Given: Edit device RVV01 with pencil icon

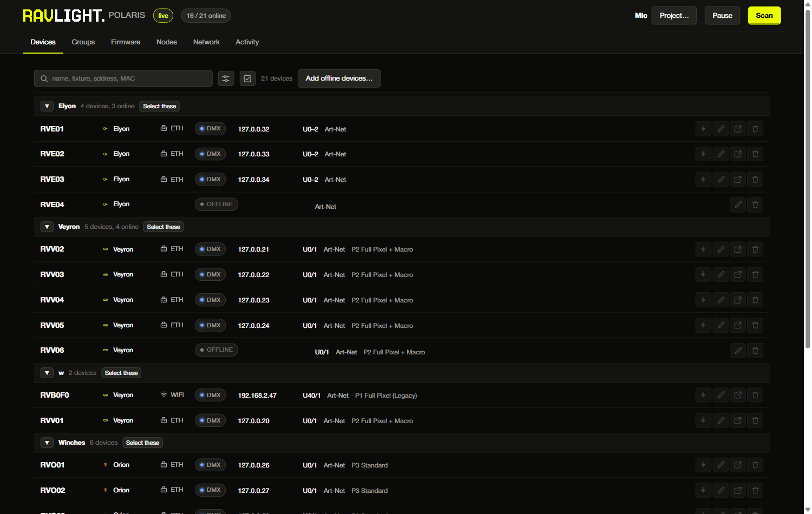Looking at the screenshot, I should (721, 421).
